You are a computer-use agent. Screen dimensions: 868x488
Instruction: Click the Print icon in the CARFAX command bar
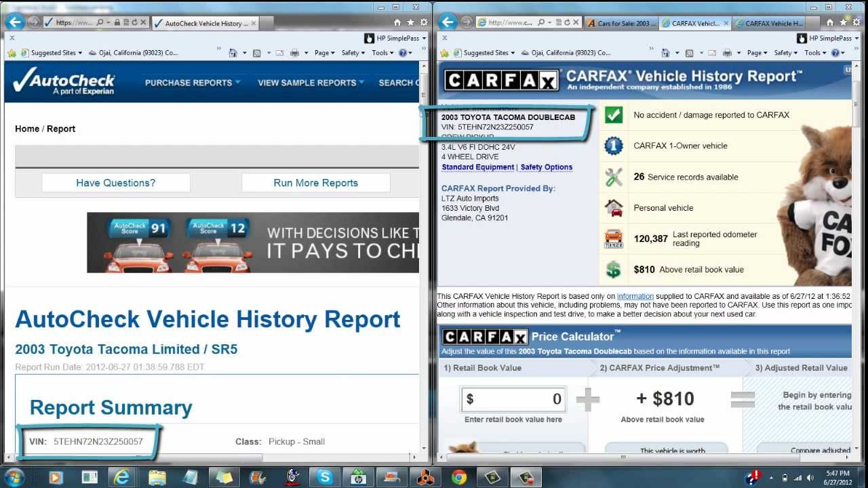[728, 53]
